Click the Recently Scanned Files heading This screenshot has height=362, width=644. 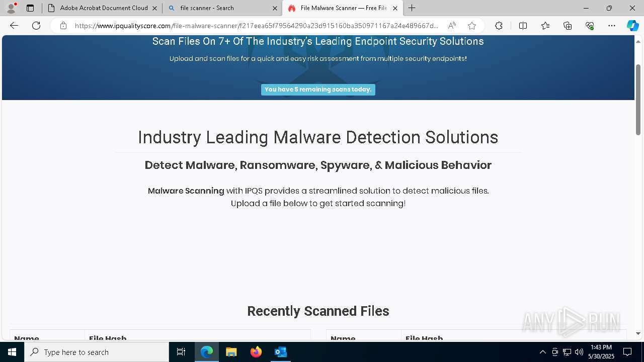tap(318, 311)
